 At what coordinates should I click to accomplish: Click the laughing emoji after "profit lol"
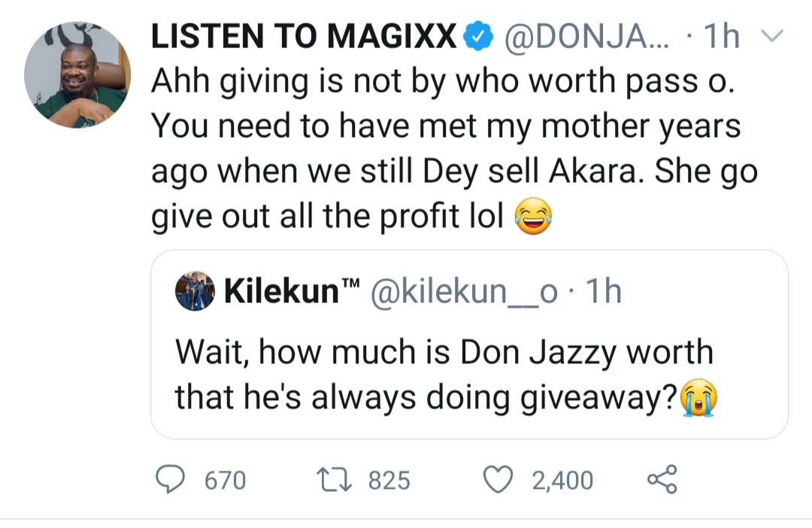point(533,217)
